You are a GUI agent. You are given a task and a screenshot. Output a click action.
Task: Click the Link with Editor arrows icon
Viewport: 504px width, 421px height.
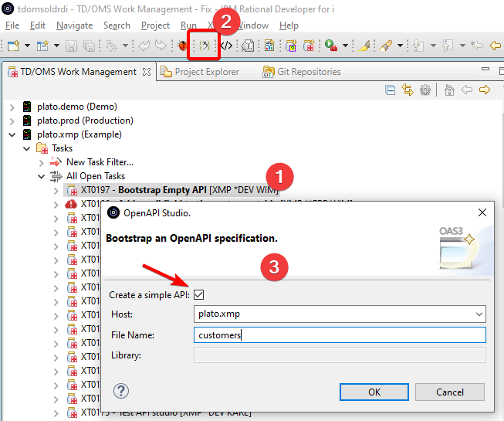click(408, 90)
